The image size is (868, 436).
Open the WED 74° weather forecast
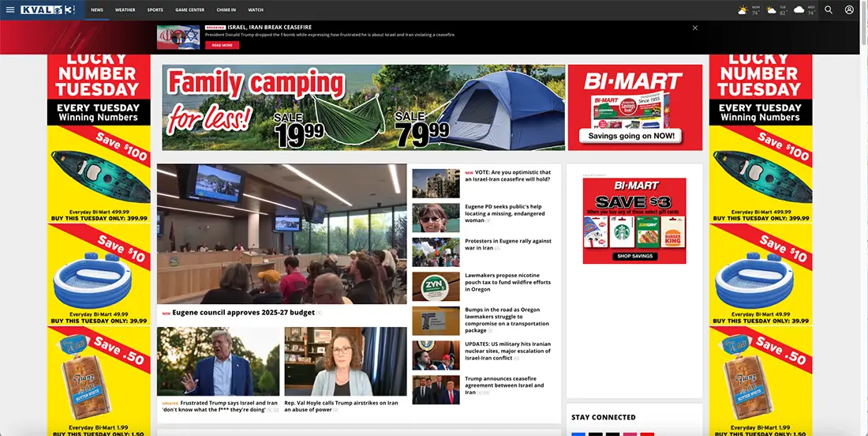click(804, 10)
